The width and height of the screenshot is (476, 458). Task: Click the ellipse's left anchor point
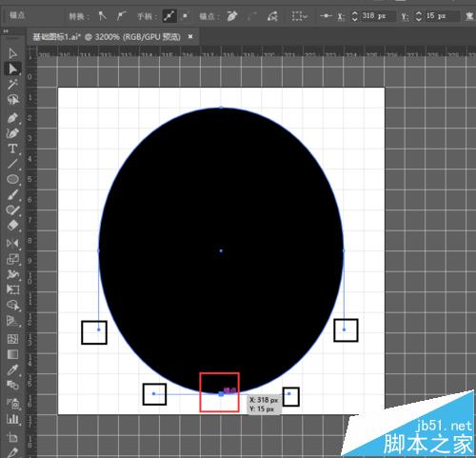coord(98,250)
